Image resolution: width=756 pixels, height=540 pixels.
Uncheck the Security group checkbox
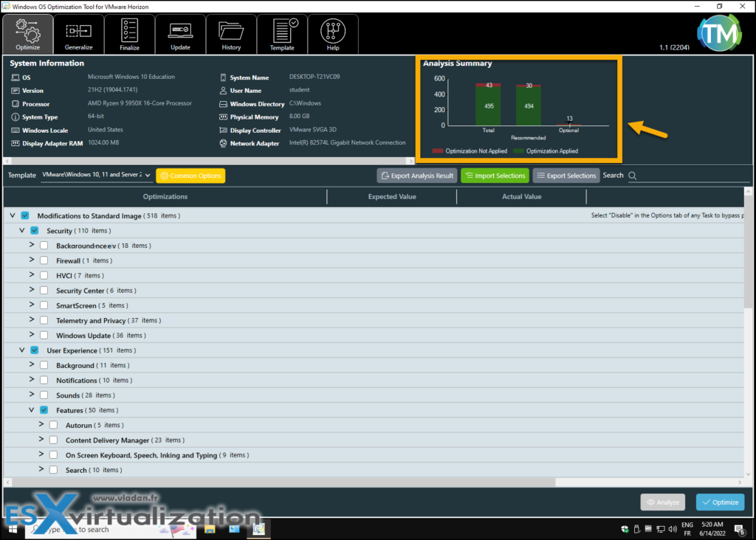pyautogui.click(x=33, y=230)
